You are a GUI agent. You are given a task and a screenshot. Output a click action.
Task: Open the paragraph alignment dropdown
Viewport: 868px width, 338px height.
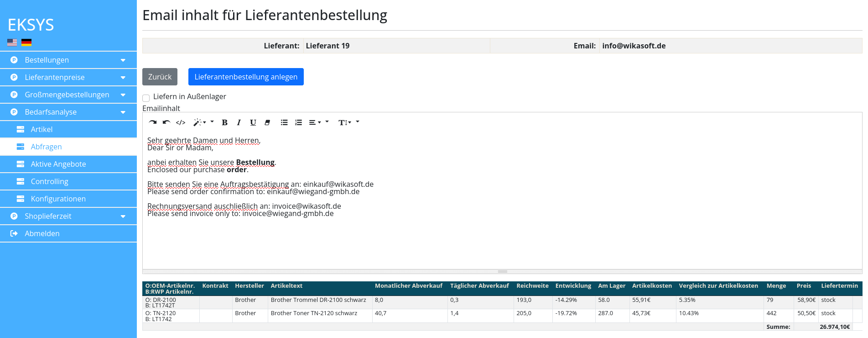click(x=315, y=122)
